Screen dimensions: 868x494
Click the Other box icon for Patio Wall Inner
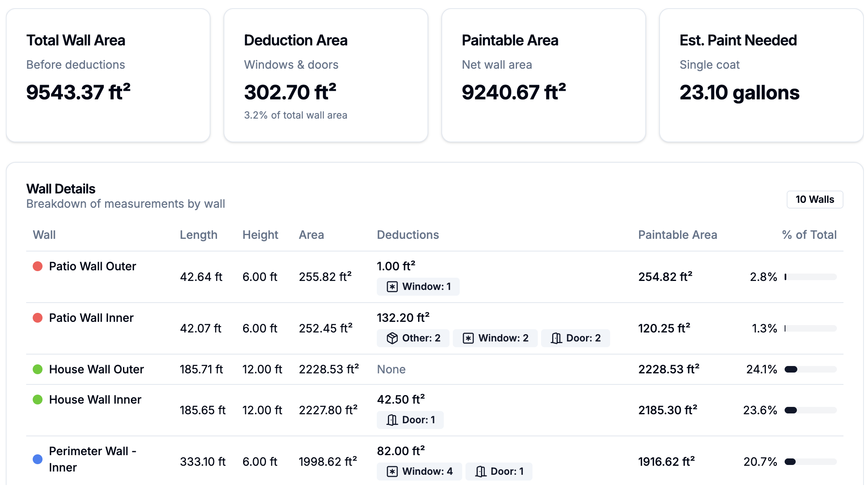pos(392,338)
